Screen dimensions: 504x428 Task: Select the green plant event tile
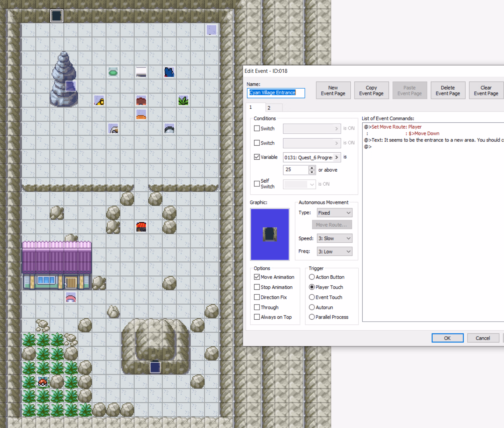(x=183, y=101)
